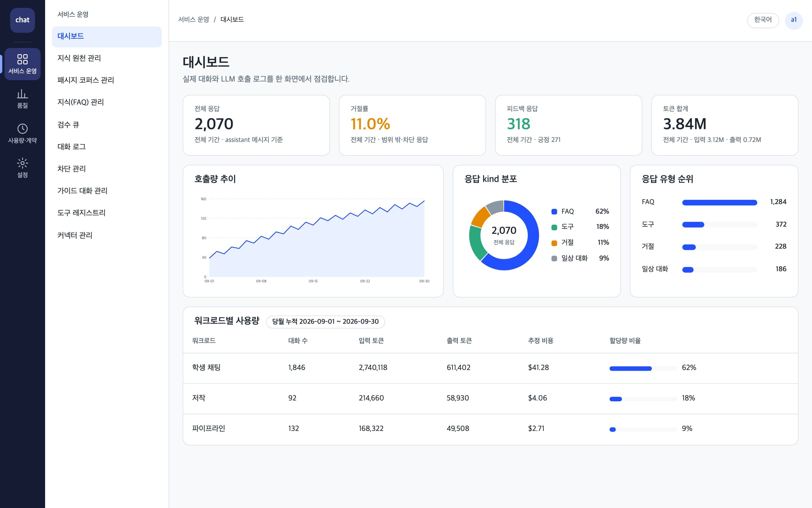
Task: Click the 거절 ranking bar 228
Action: 720,247
